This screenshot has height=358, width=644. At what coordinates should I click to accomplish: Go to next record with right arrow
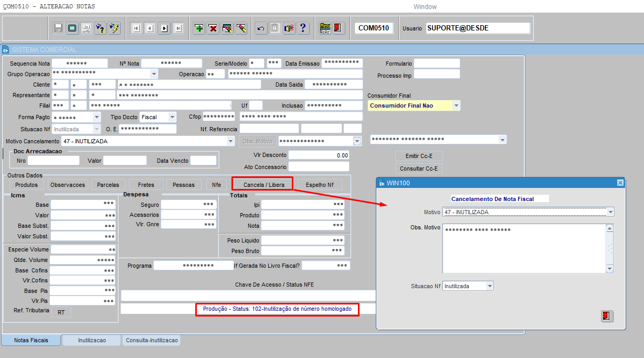[x=164, y=28]
